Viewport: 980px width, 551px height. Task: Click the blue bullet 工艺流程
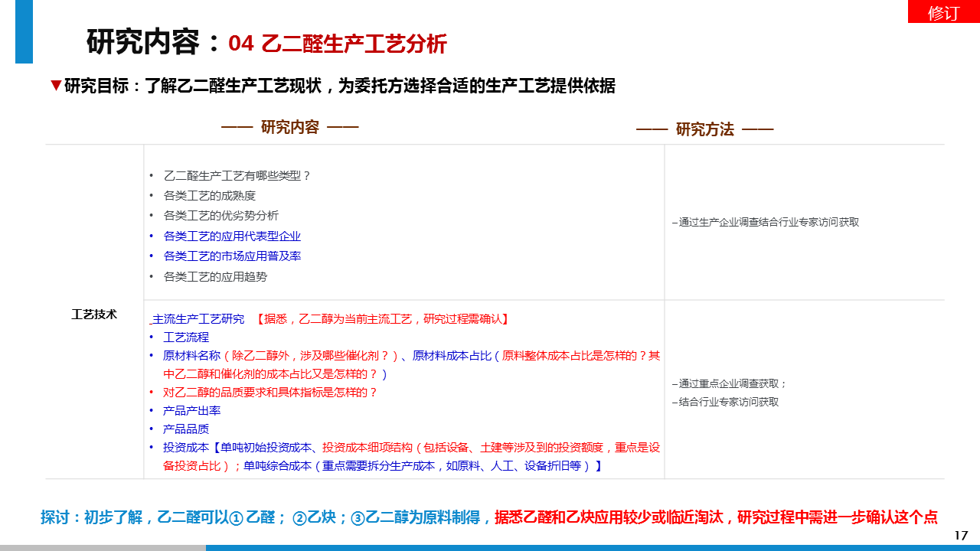click(x=186, y=337)
